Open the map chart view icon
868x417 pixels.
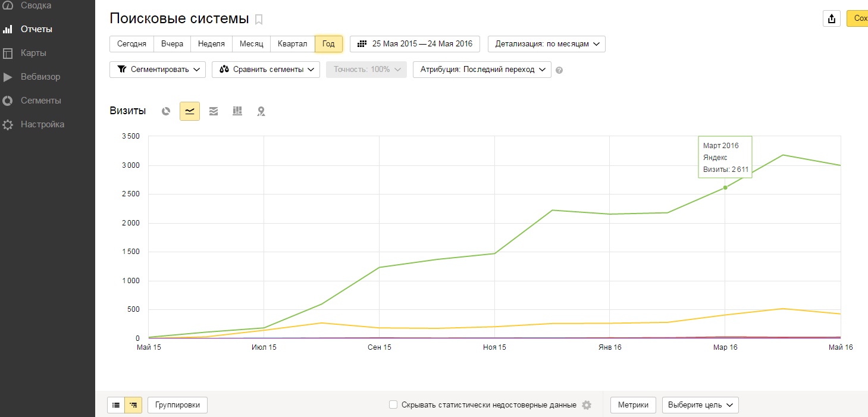[x=261, y=111]
